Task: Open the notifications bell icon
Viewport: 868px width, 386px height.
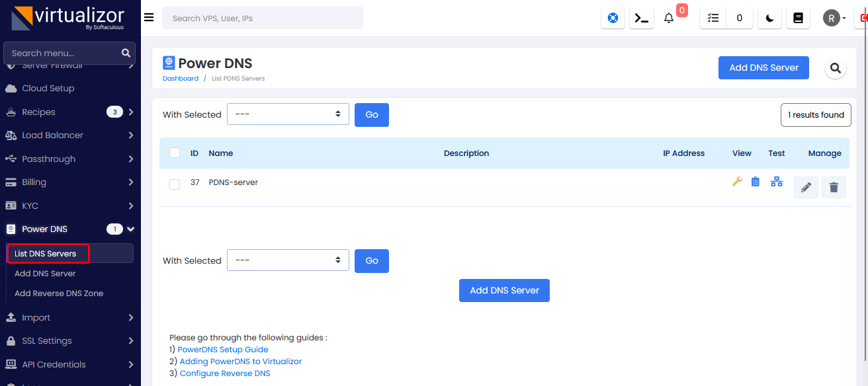Action: pyautogui.click(x=669, y=19)
